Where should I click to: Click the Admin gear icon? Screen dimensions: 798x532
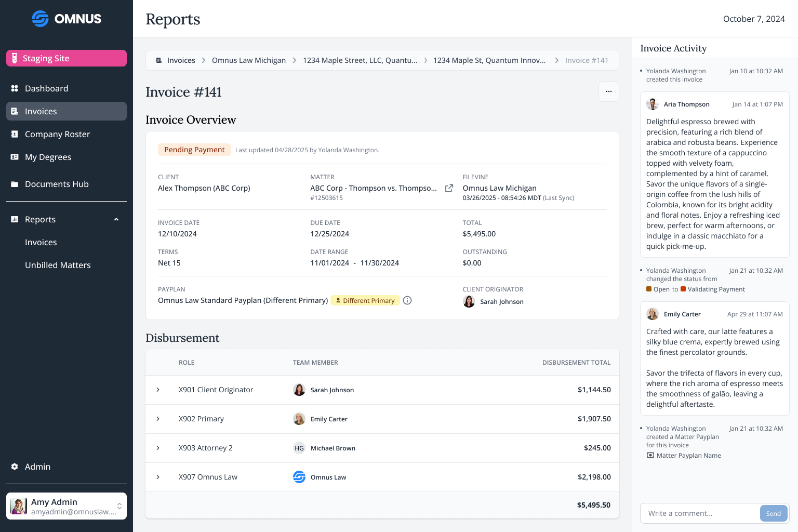15,467
